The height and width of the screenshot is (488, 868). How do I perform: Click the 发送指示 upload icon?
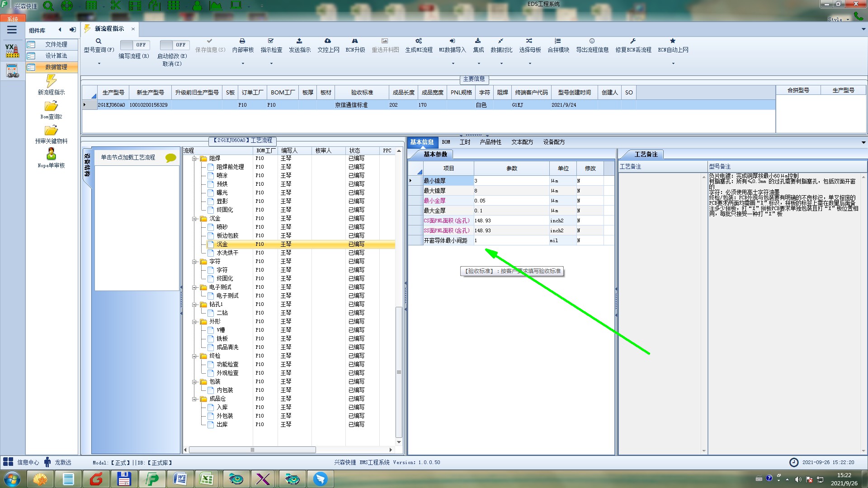tap(299, 41)
